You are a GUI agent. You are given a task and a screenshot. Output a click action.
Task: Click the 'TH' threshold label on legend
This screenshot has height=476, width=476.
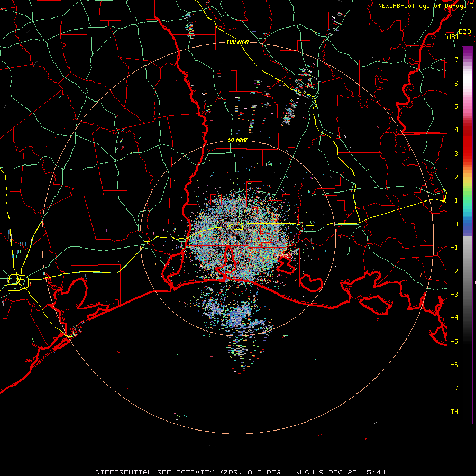pos(454,412)
